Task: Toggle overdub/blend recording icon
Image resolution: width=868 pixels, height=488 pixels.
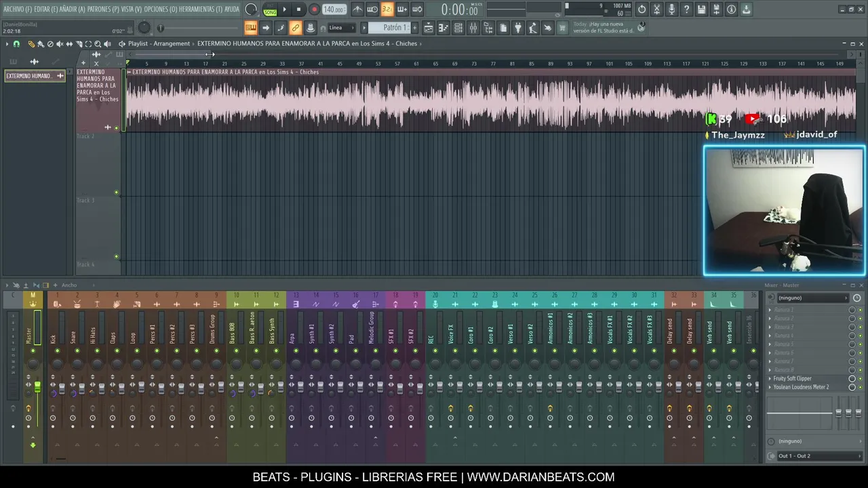Action: tap(401, 9)
